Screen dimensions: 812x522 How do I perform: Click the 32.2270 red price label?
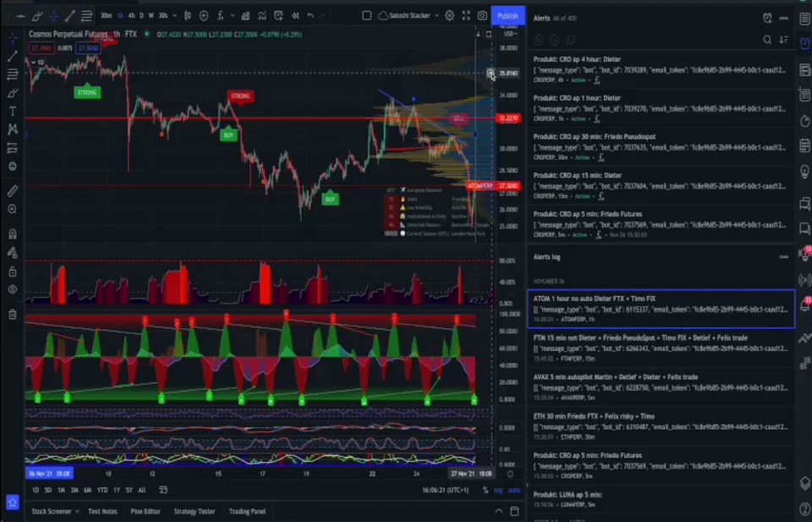click(508, 118)
